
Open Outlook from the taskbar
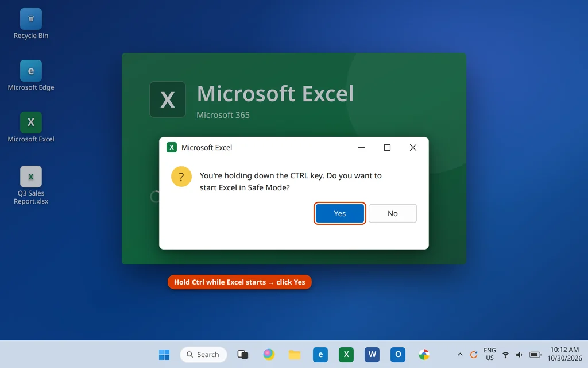[x=398, y=354]
